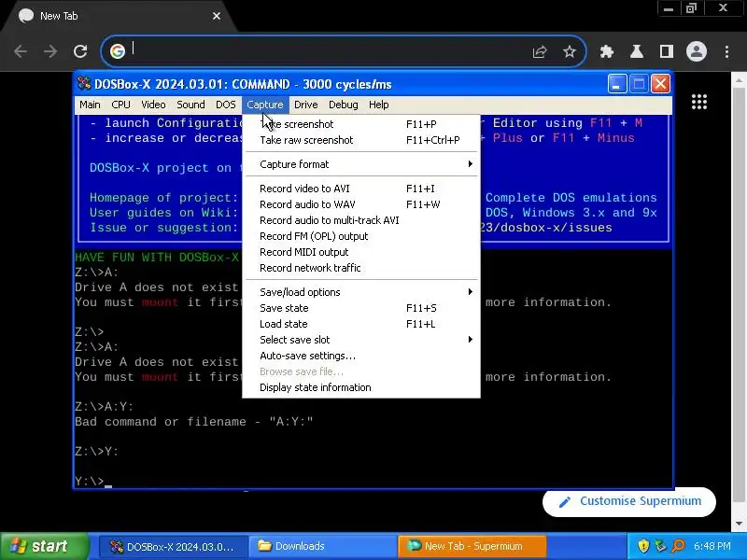Click Customise Supermium button
Viewport: 747px width, 560px height.
click(x=628, y=501)
